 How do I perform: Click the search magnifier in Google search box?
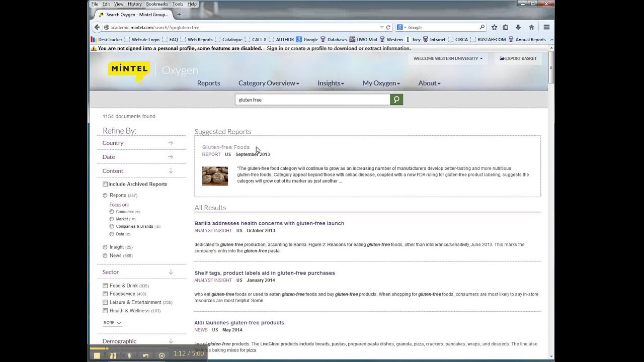482,27
